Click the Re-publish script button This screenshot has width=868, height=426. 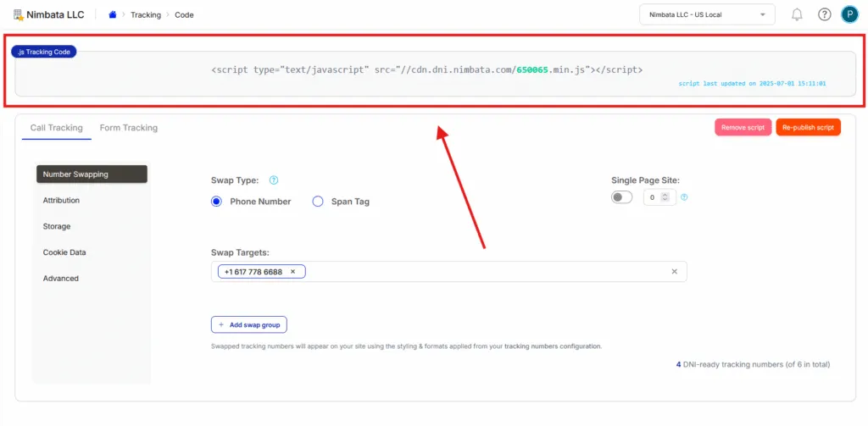tap(808, 127)
